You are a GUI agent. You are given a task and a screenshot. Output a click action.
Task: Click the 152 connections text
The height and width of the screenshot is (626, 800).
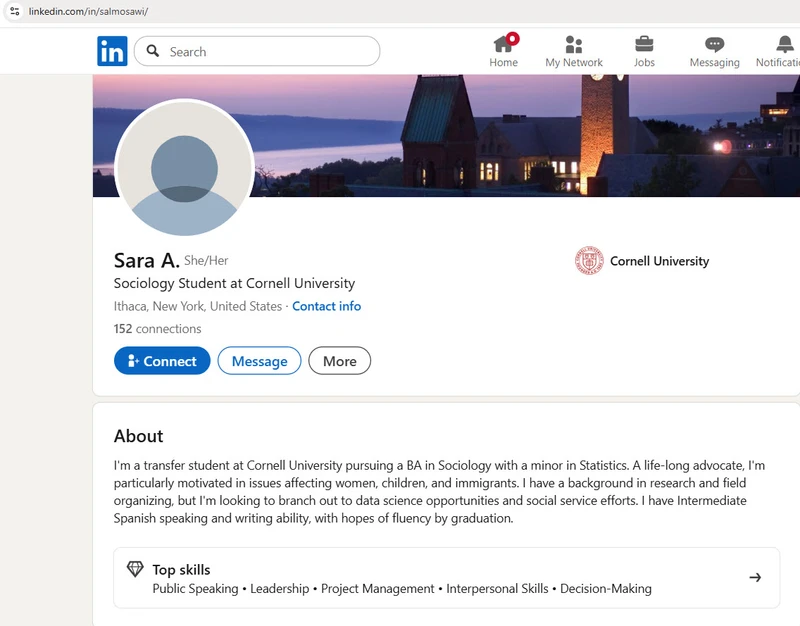pos(157,328)
